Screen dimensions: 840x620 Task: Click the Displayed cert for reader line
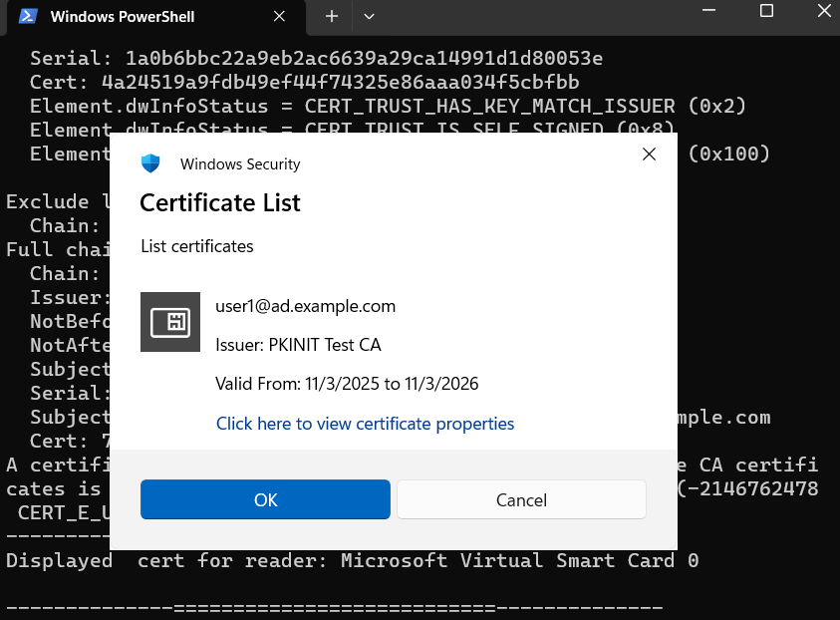(x=352, y=560)
